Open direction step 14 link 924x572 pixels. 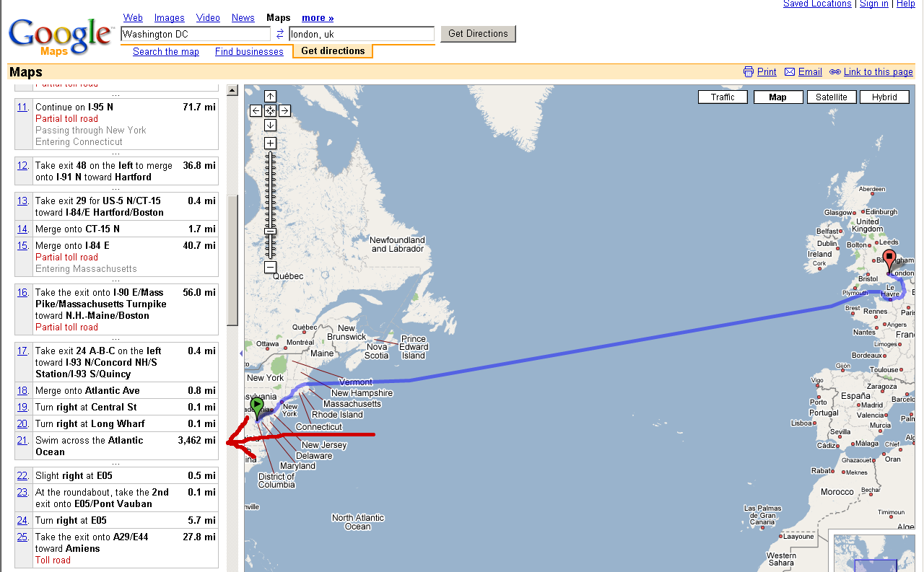[x=22, y=229]
